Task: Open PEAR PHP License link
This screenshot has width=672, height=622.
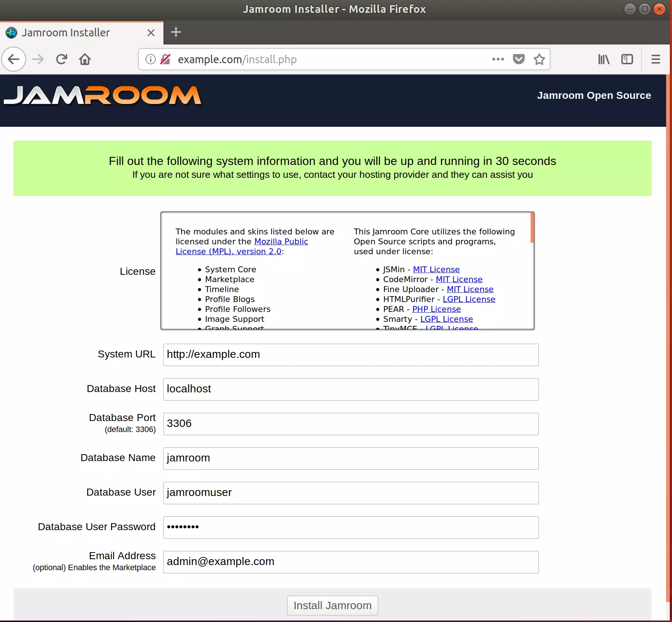Action: 436,309
